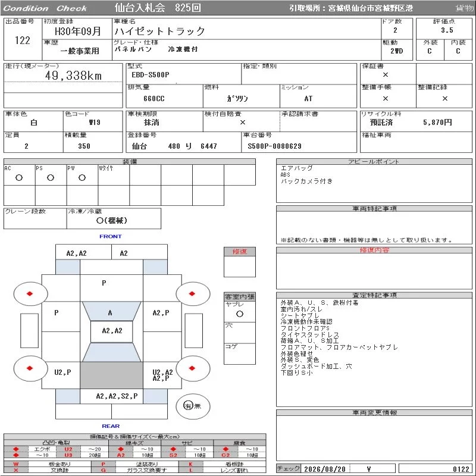Click the FRONT diagram label
Screen dimensions: 476x476
click(x=111, y=236)
